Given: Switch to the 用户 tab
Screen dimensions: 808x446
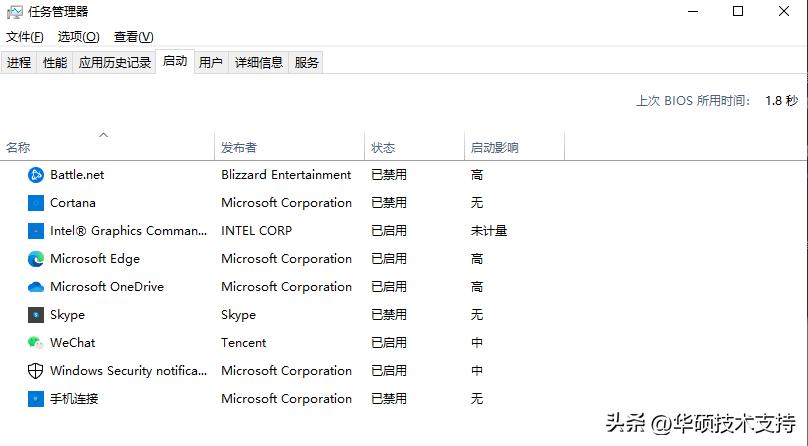Looking at the screenshot, I should [211, 62].
